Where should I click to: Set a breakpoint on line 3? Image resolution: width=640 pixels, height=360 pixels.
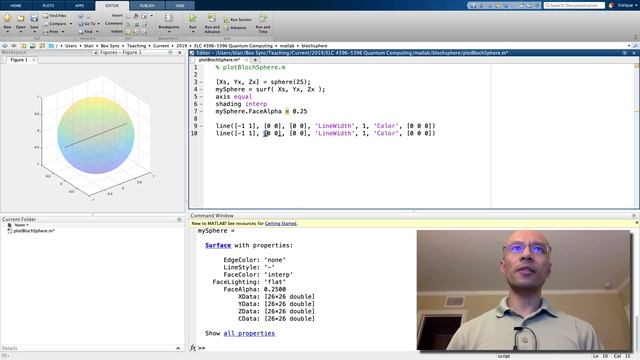(x=201, y=82)
